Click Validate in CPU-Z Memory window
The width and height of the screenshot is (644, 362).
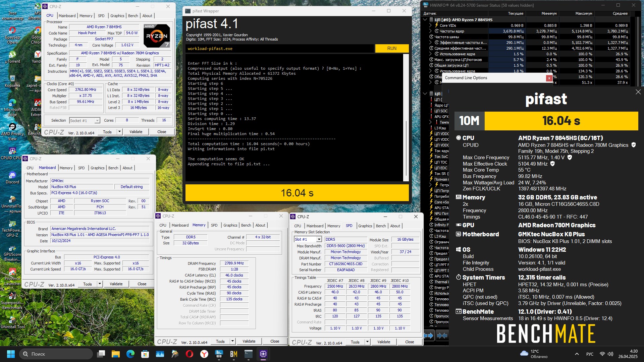[249, 341]
